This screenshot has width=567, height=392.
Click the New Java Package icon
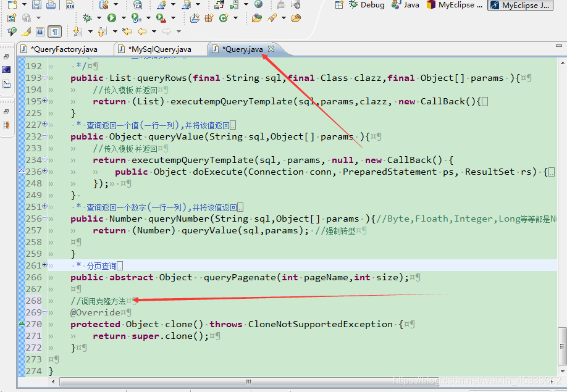coord(209,18)
